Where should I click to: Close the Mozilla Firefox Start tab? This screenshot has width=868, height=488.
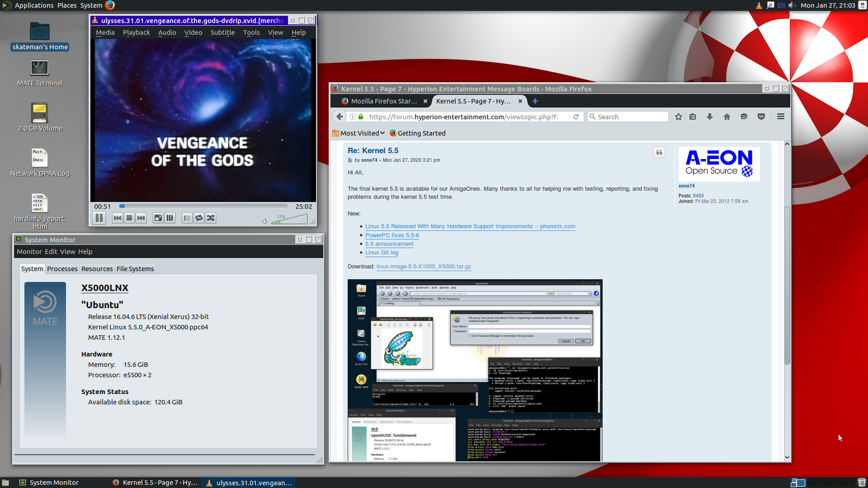425,101
